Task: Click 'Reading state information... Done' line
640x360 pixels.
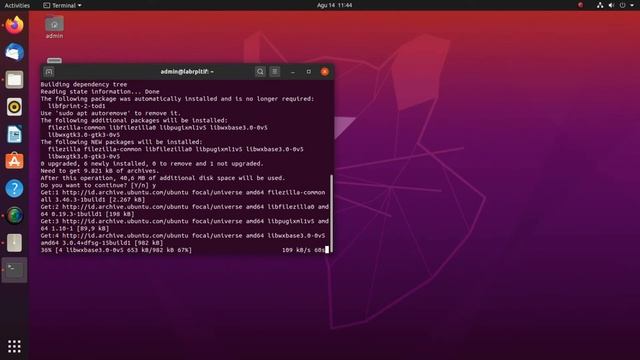Action: pos(100,92)
